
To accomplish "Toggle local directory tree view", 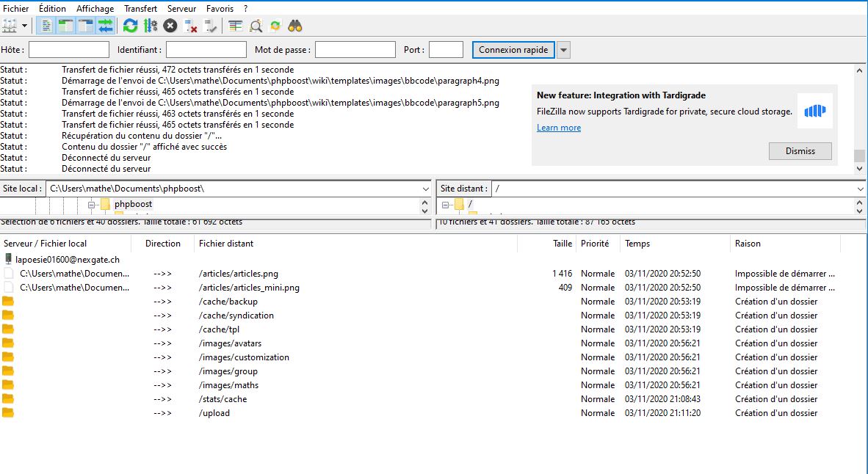I will click(x=66, y=26).
